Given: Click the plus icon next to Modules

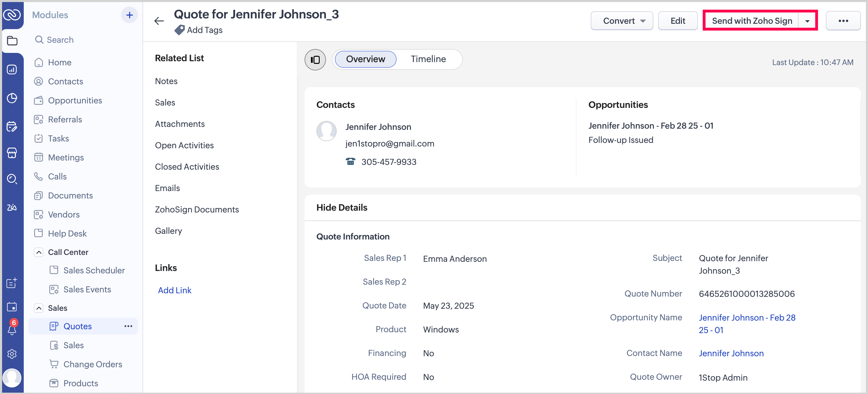Looking at the screenshot, I should [129, 15].
